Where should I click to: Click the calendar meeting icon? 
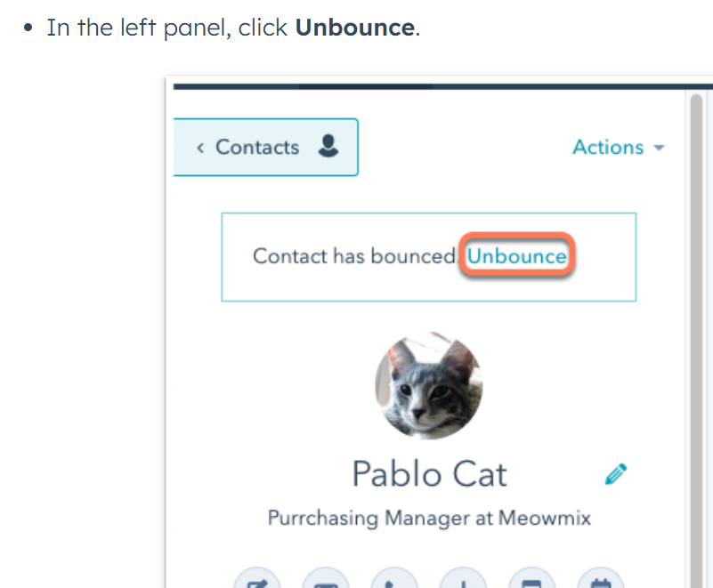[x=600, y=581]
